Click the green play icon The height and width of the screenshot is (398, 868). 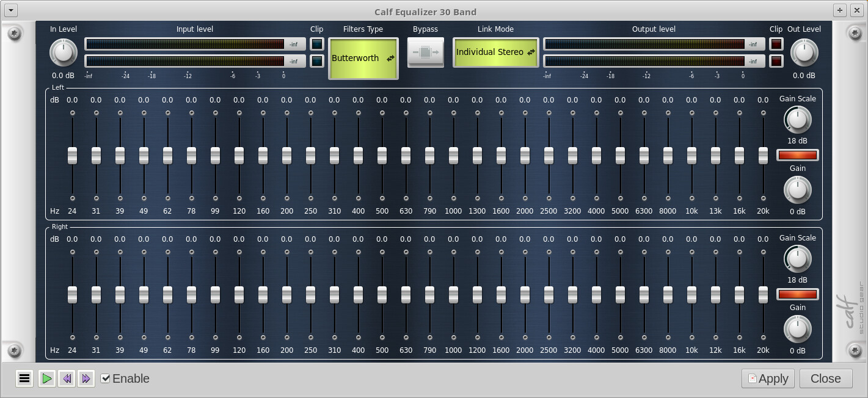(46, 378)
